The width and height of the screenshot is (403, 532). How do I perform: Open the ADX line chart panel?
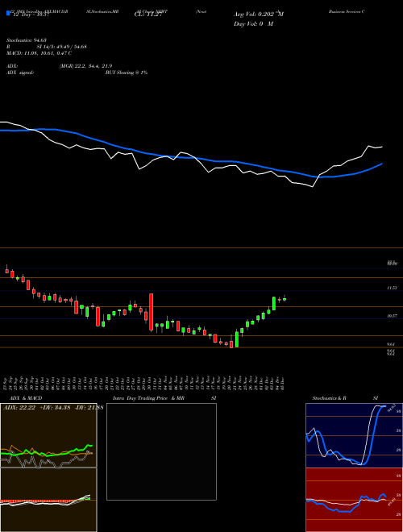click(x=48, y=435)
